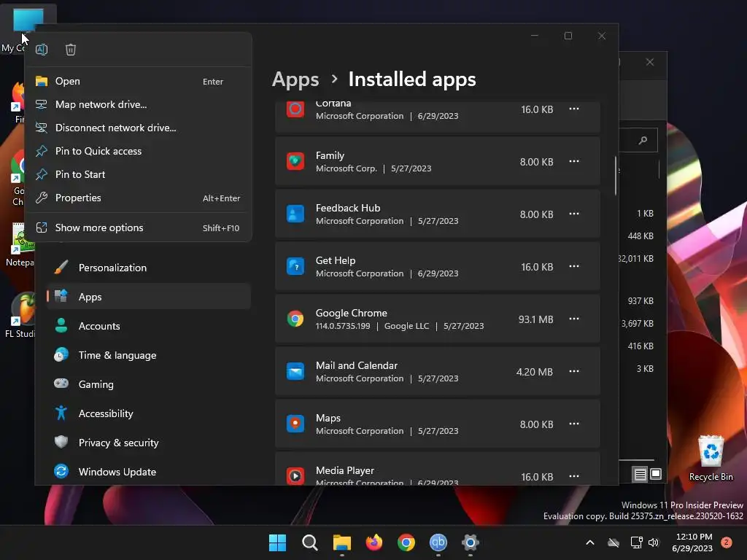Viewport: 747px width, 560px height.
Task: Open File Explorer from the taskbar
Action: [x=341, y=542]
